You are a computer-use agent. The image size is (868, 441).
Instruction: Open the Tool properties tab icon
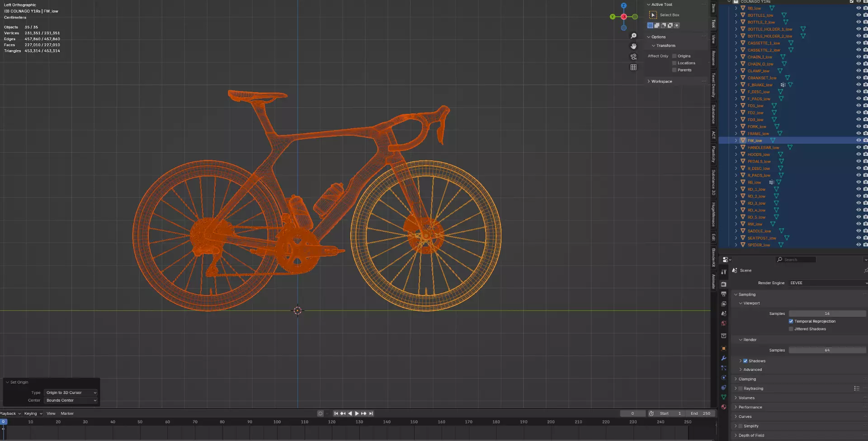pos(723,272)
